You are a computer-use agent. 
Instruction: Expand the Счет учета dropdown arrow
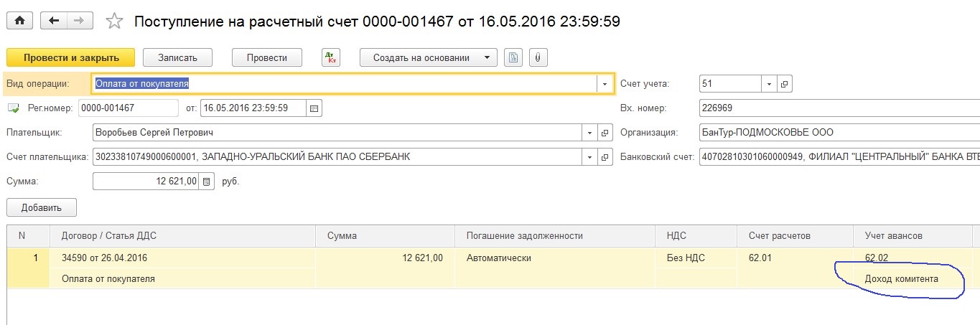[769, 84]
